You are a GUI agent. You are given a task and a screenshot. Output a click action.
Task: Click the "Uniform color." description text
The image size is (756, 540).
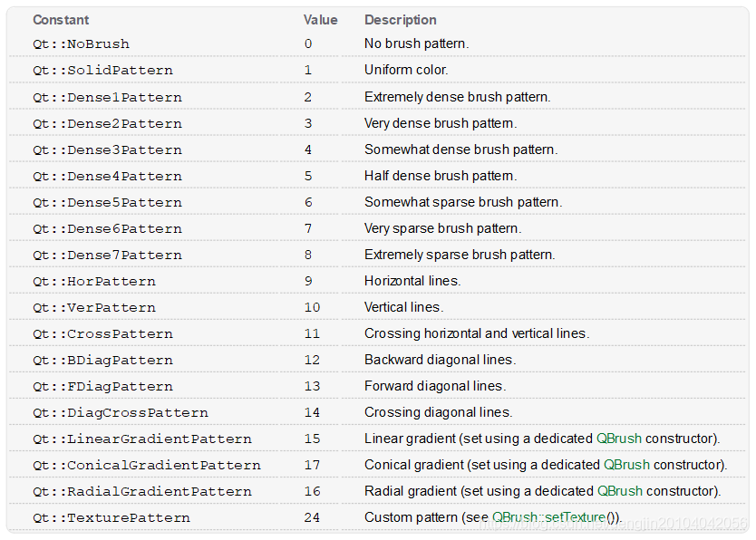point(406,70)
